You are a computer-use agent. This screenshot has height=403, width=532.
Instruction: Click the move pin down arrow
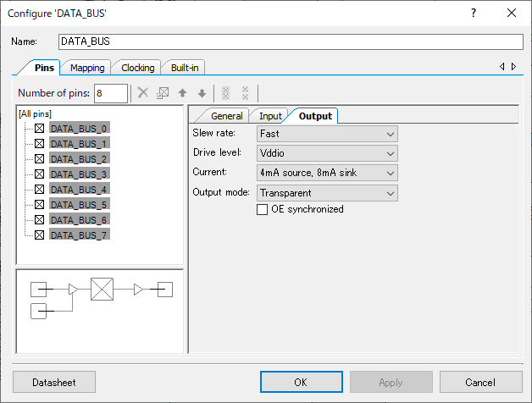pos(202,92)
